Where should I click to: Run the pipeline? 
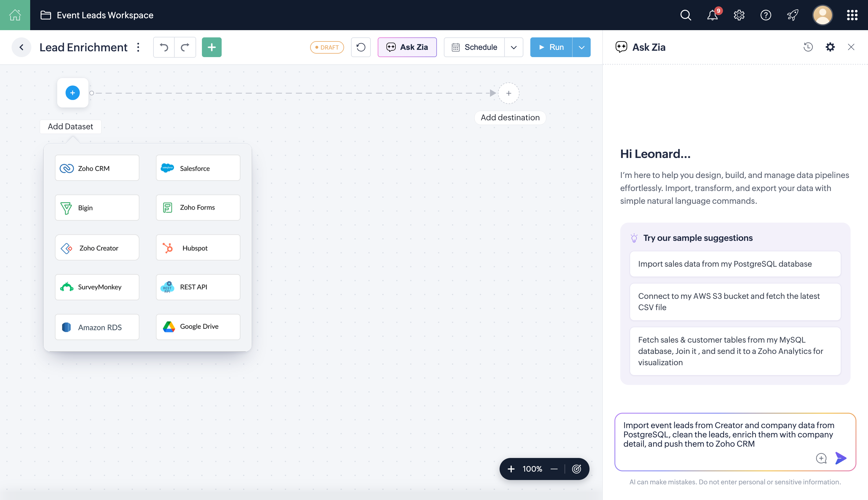click(551, 47)
